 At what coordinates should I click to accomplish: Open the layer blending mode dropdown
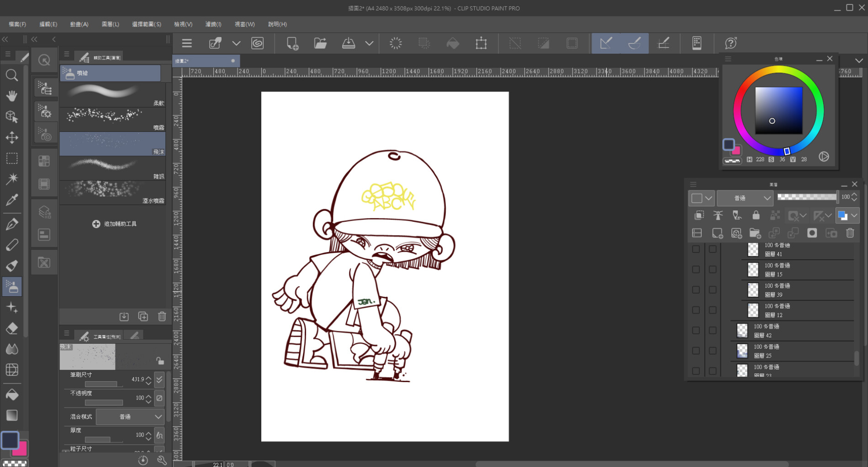coord(745,198)
